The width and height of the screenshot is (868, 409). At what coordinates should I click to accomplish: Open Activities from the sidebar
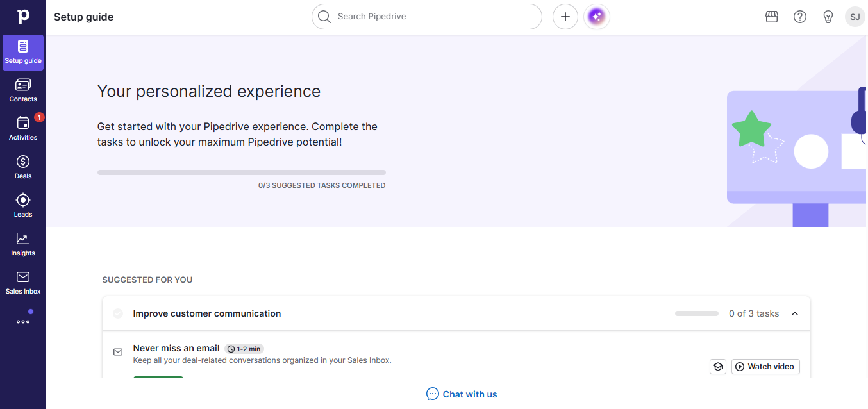[x=23, y=129]
